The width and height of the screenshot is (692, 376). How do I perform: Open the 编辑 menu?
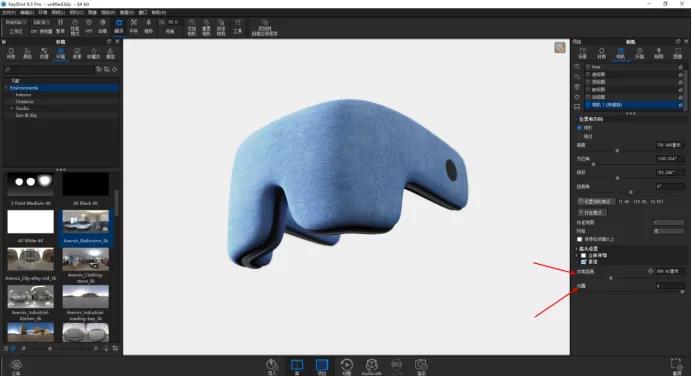click(x=26, y=12)
